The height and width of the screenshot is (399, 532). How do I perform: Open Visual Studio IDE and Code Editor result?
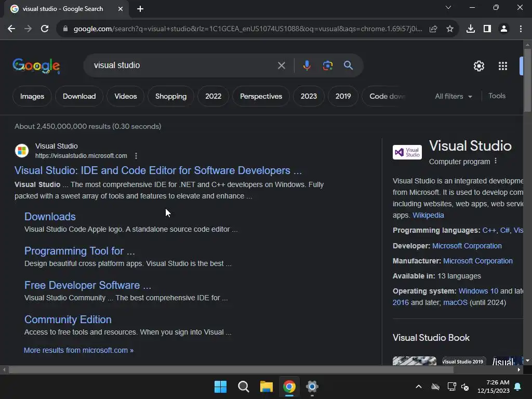coord(158,170)
